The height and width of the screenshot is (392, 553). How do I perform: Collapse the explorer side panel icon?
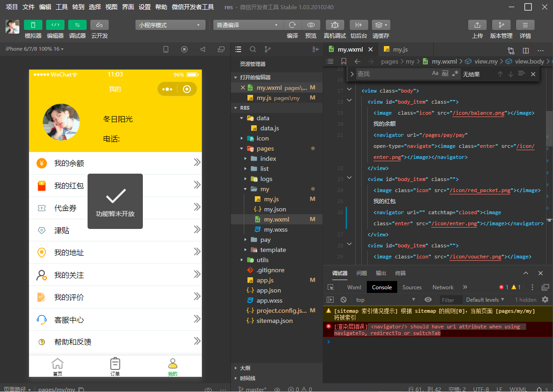click(x=316, y=49)
